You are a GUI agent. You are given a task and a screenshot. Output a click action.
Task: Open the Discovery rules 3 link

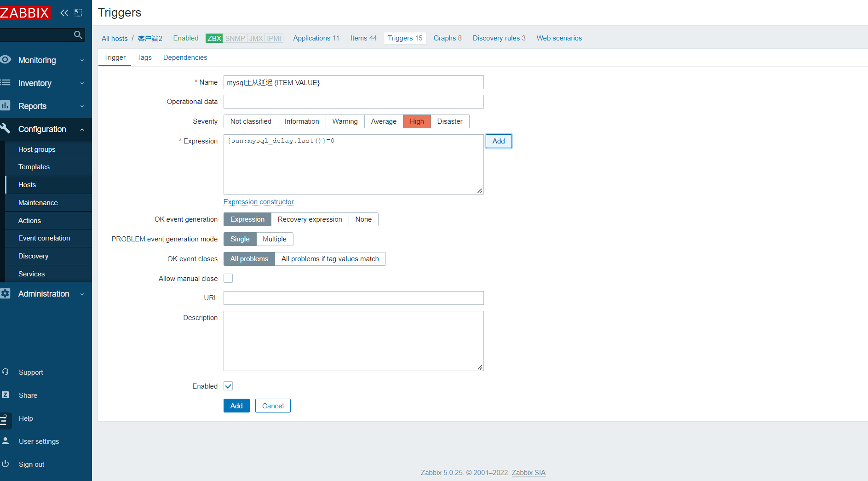[499, 38]
